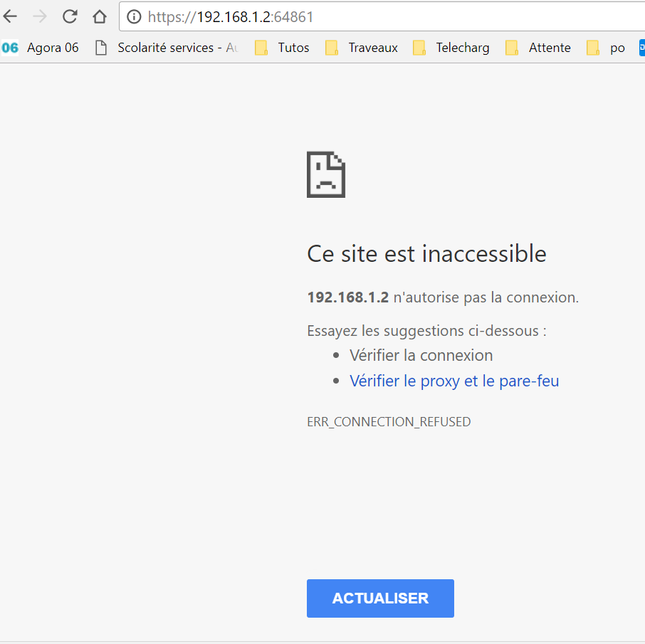This screenshot has width=645, height=644.
Task: Open the Agora 06 bookmark
Action: [41, 48]
